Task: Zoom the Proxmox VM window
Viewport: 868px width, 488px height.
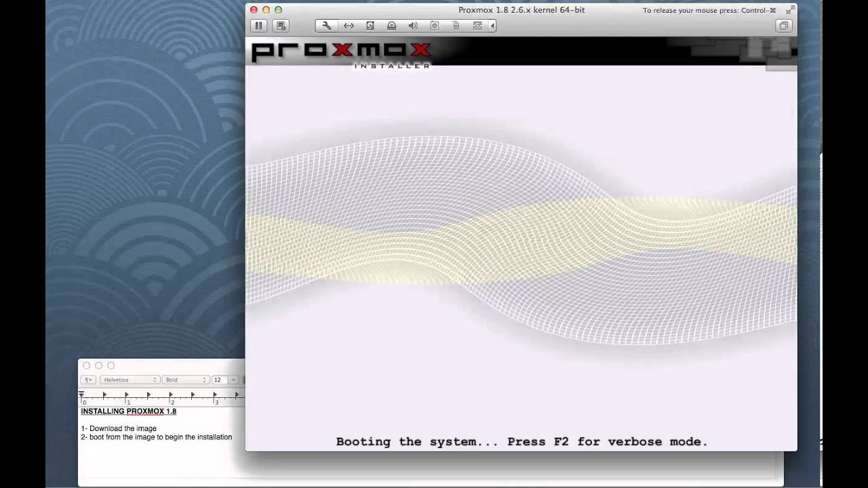Action: point(278,10)
